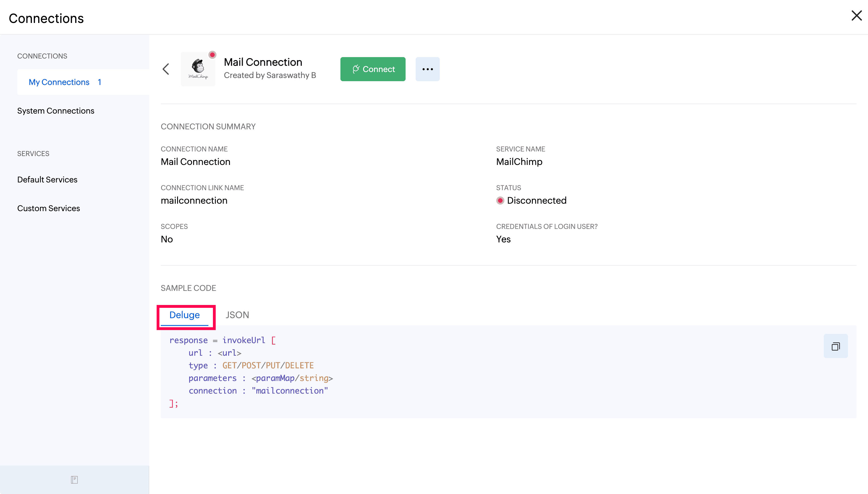Click the Mail Connection header title
This screenshot has width=868, height=494.
(x=263, y=62)
